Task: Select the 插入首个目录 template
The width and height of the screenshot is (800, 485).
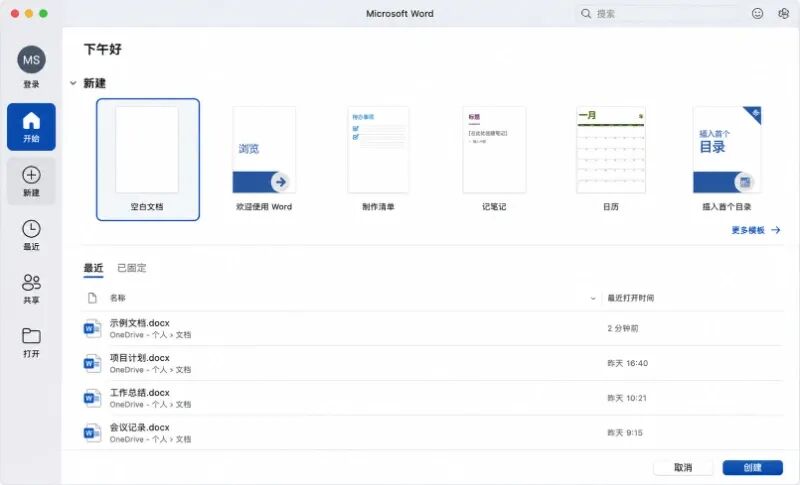Action: pos(727,160)
